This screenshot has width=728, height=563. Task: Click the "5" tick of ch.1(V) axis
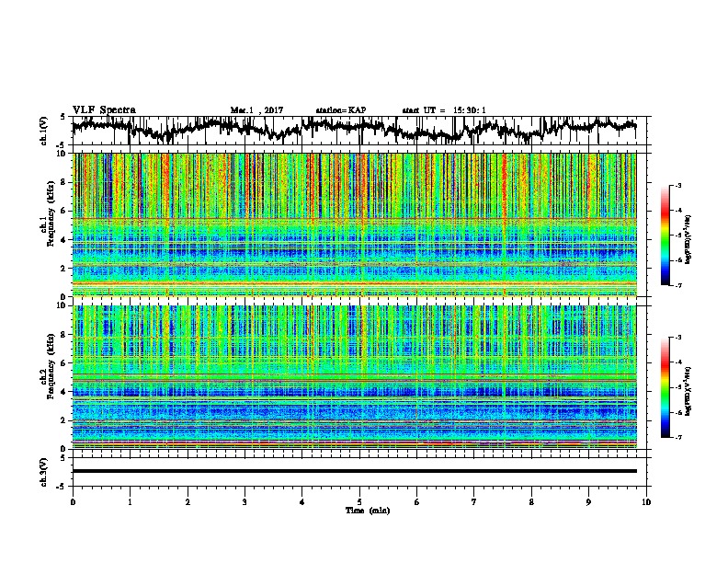click(63, 117)
